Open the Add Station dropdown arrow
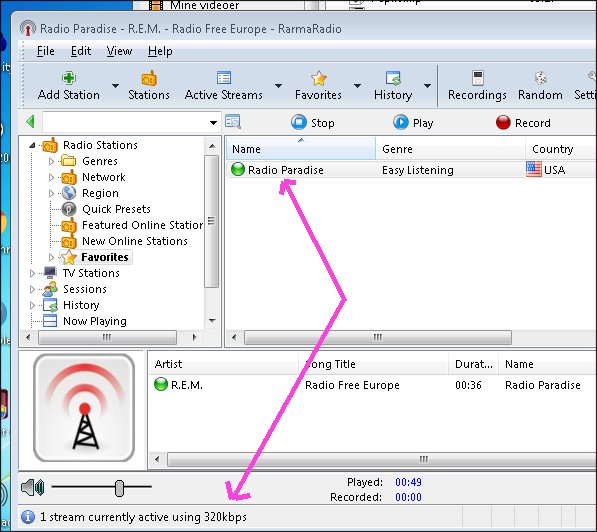The width and height of the screenshot is (597, 532). (115, 86)
